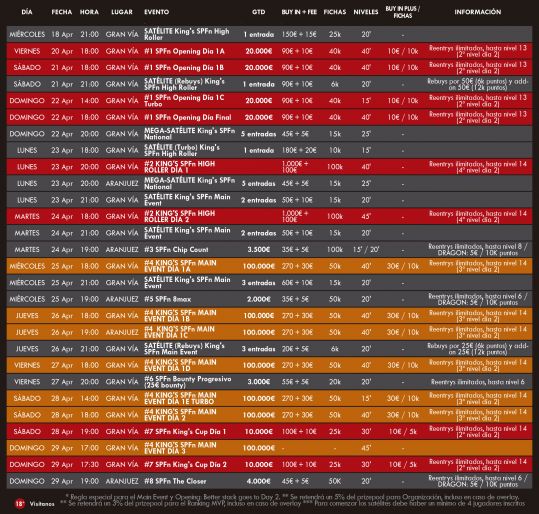Select the 'GTD' column header
Viewport: 539px width, 514px height.
tap(258, 12)
